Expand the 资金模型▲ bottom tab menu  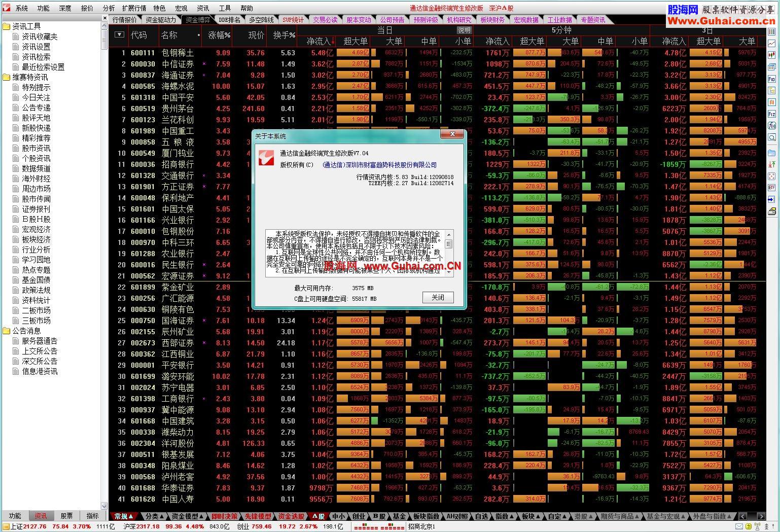[x=188, y=516]
